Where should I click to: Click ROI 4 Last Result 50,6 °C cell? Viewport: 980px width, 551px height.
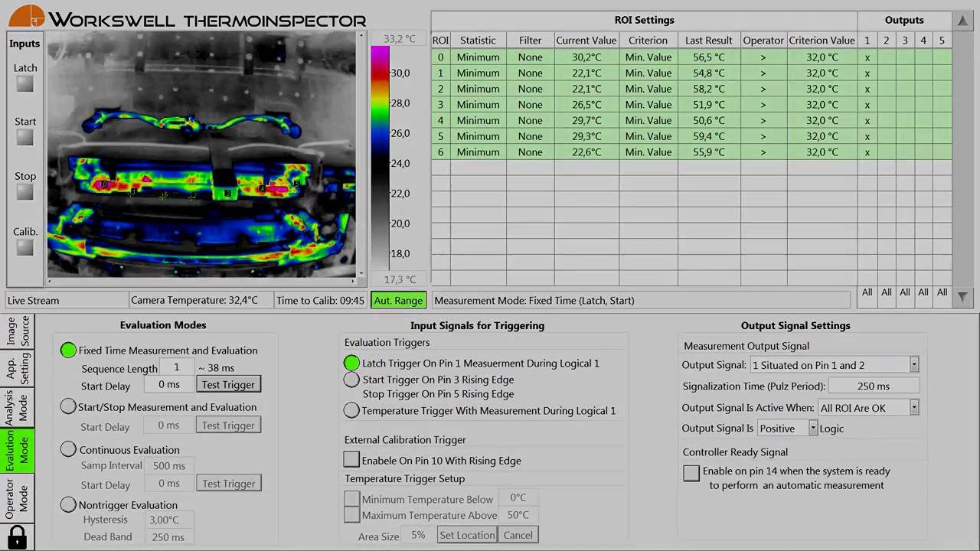pos(708,121)
